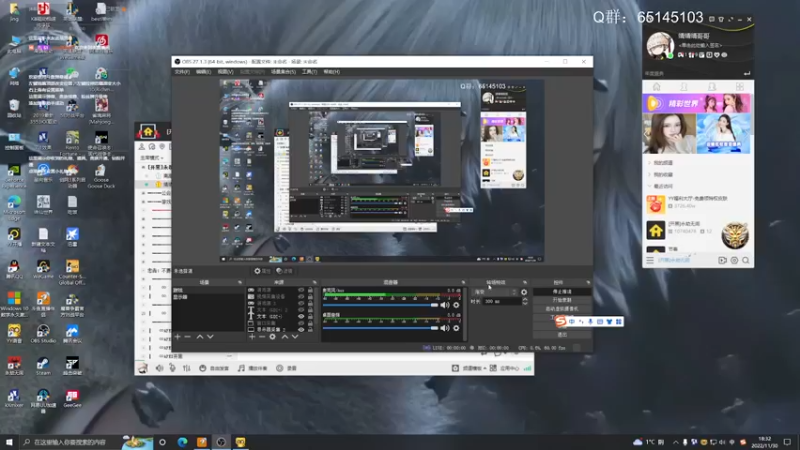The image size is (800, 450).
Task: Open YY main menu hamburger icon
Action: [650, 260]
